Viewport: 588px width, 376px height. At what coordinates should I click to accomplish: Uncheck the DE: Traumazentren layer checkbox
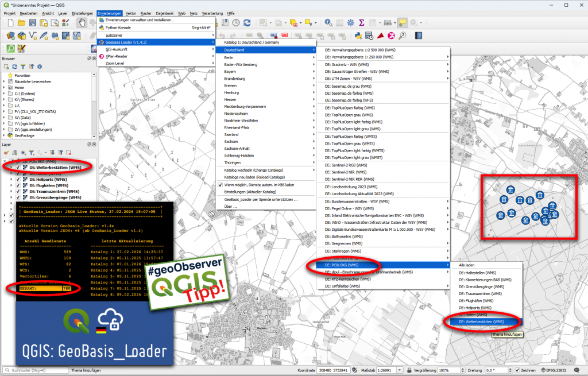tap(18, 191)
